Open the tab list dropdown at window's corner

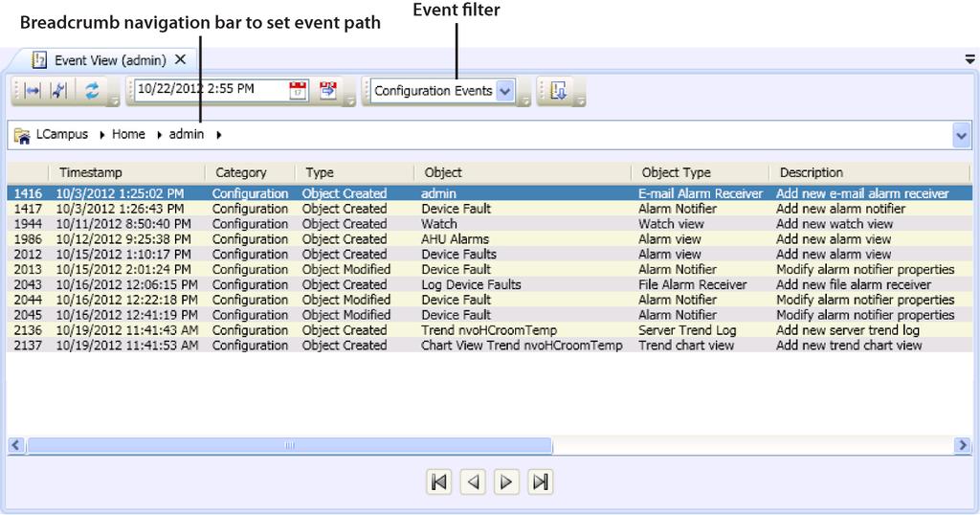coord(970,60)
